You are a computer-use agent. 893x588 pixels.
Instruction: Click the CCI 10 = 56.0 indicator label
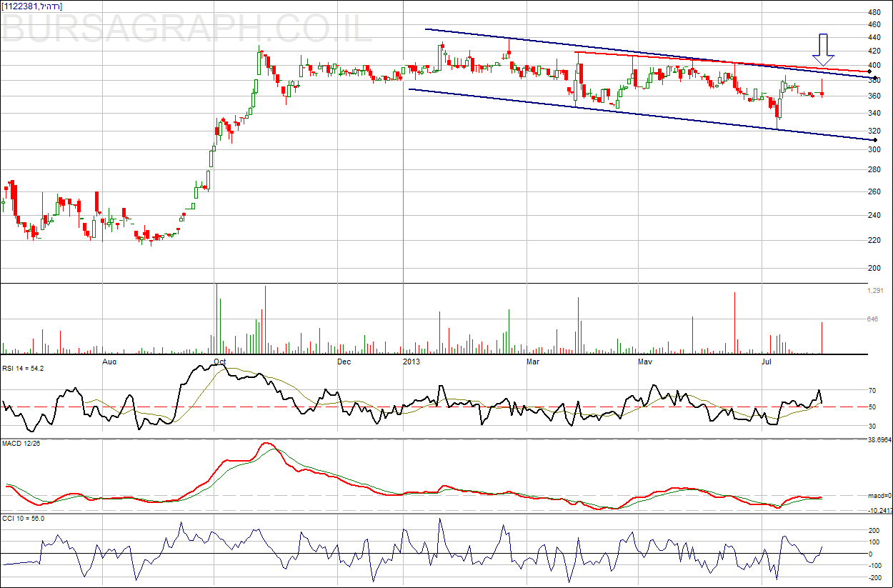23,518
